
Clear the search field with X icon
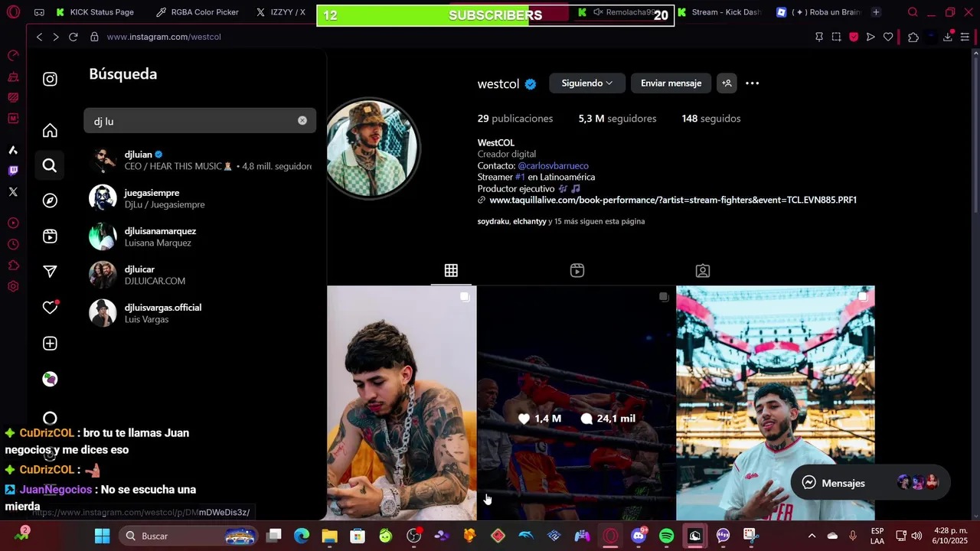tap(302, 121)
